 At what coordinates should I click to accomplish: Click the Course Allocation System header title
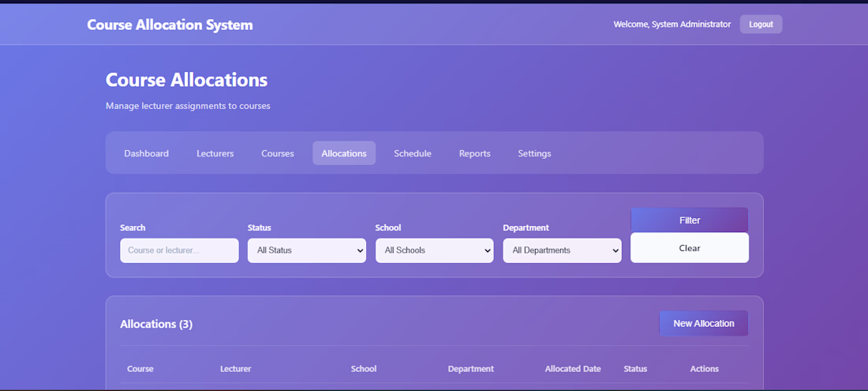tap(170, 24)
